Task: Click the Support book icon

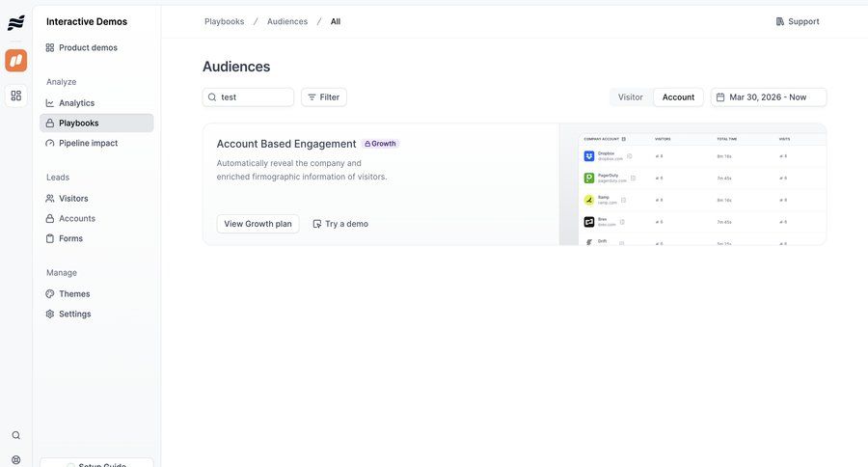Action: (x=780, y=21)
